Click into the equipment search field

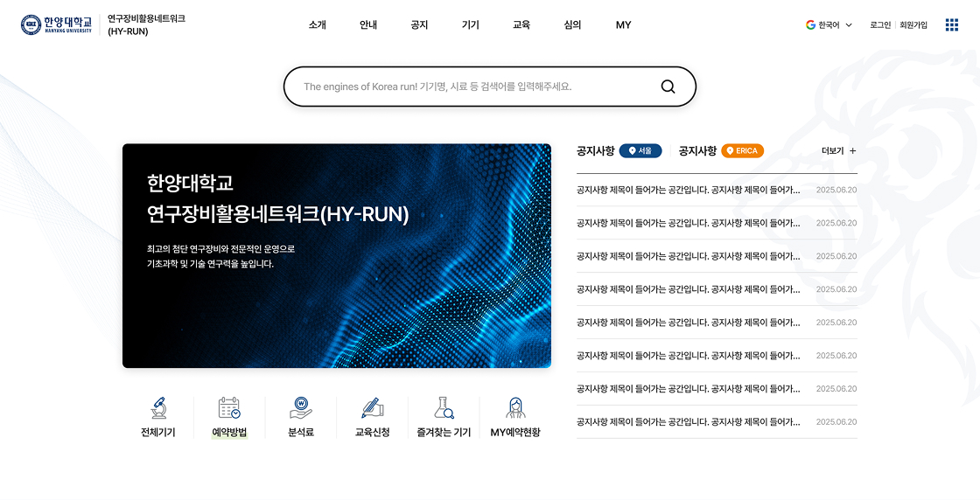[472, 87]
